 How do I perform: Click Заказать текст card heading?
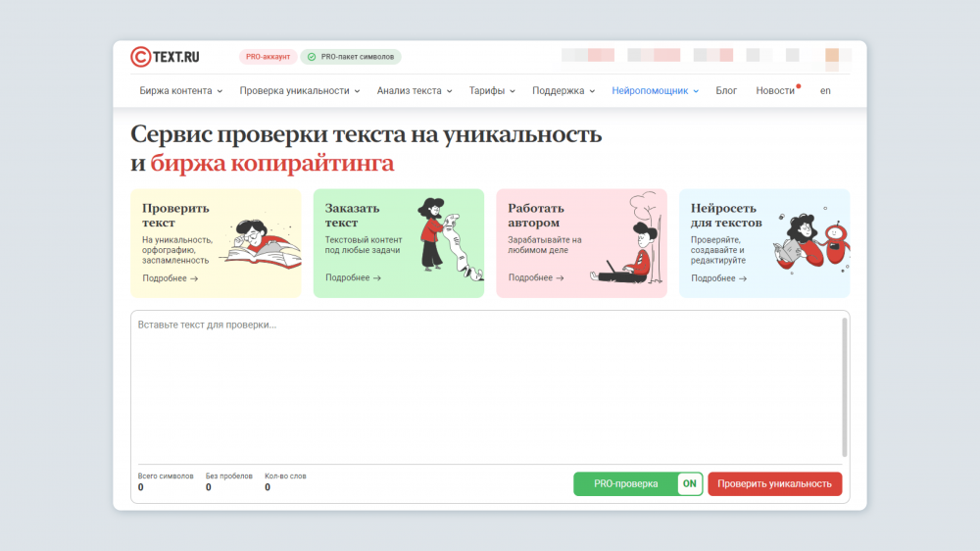click(x=352, y=215)
